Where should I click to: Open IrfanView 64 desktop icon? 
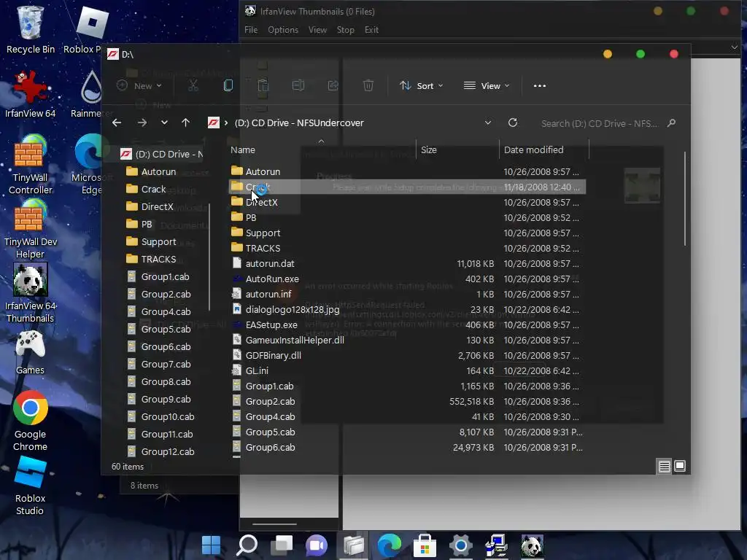click(x=31, y=94)
